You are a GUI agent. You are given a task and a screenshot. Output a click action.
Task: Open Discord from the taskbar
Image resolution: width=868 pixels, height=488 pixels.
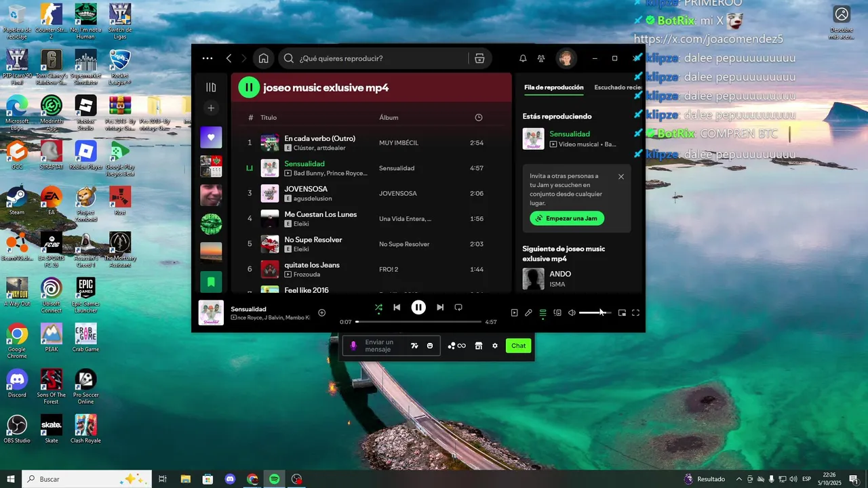tap(230, 479)
